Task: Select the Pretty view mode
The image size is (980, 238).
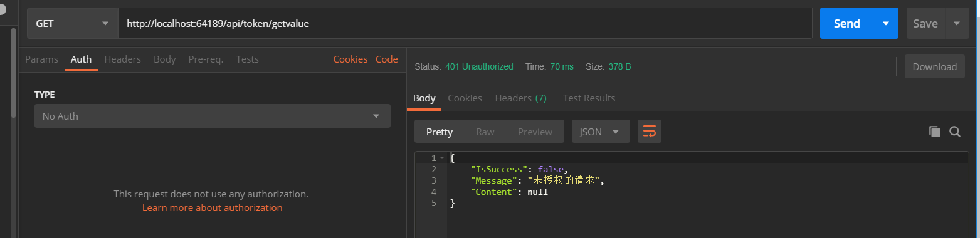Action: pyautogui.click(x=440, y=132)
